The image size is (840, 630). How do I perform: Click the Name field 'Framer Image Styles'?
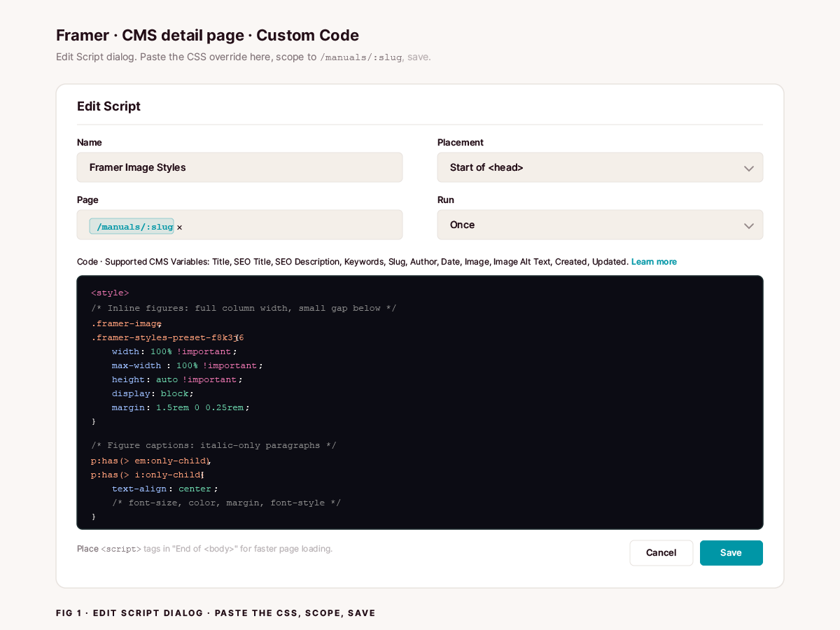pyautogui.click(x=239, y=167)
